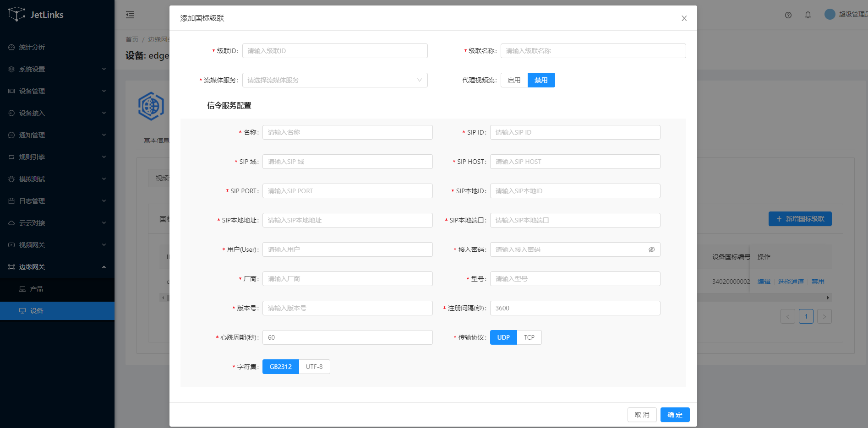
Task: Click the user avatar icon
Action: click(830, 14)
